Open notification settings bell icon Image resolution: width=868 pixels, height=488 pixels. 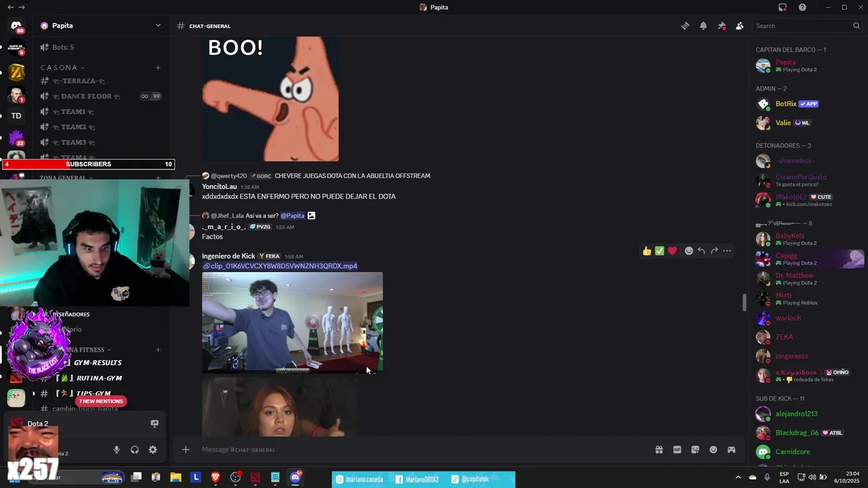[703, 26]
